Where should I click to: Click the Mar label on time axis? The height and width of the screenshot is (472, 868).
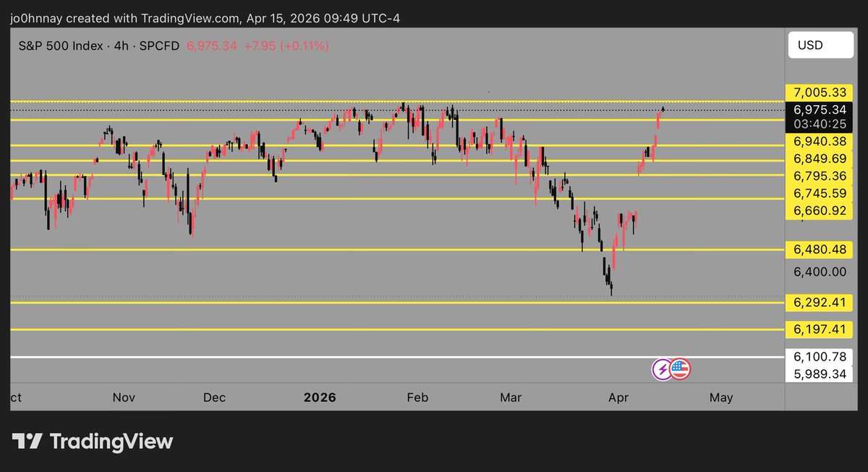click(511, 397)
